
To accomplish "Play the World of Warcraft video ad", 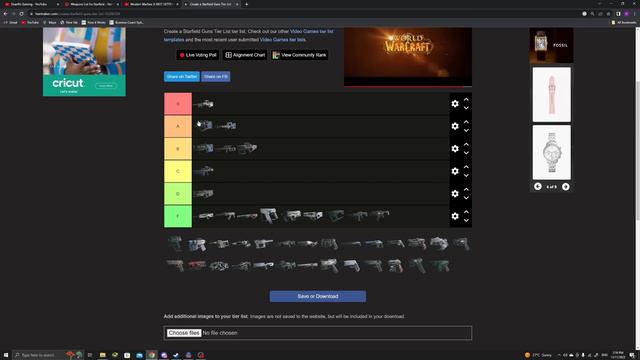I will (407, 56).
